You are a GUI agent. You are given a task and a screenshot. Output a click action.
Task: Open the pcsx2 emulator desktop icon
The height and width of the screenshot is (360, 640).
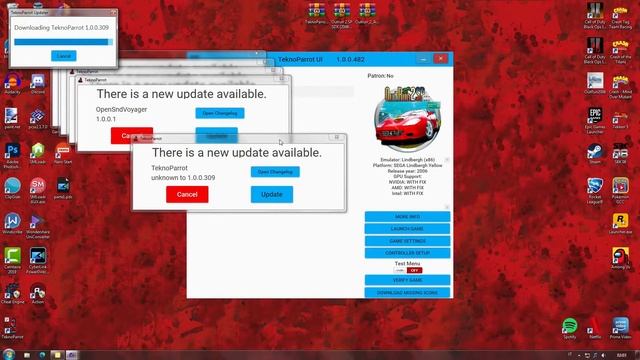tap(38, 118)
